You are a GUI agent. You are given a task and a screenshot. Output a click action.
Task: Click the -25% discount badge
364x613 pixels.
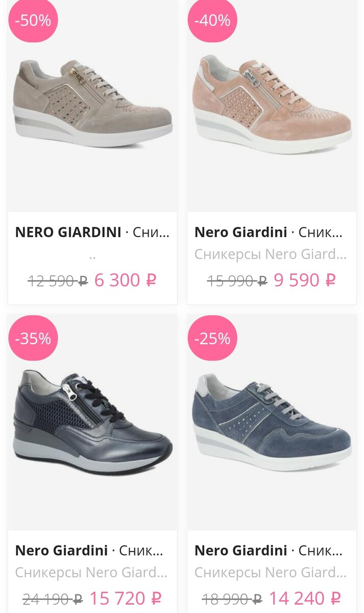[x=212, y=339]
